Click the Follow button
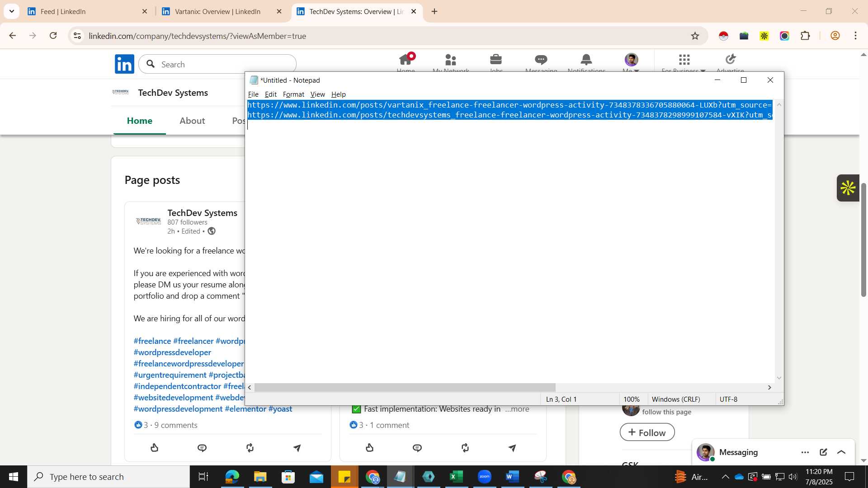This screenshot has width=868, height=488. pos(647,432)
